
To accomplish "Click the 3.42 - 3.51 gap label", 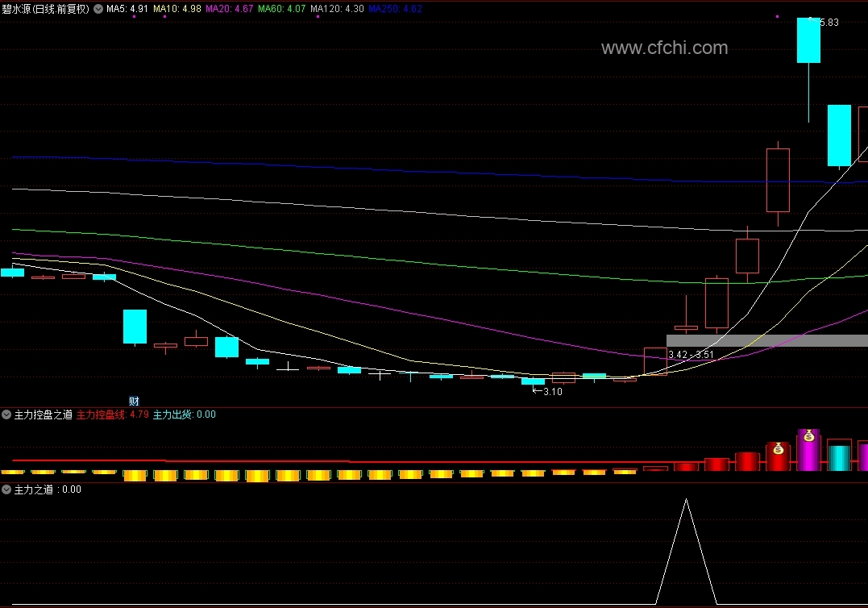I will pos(691,354).
